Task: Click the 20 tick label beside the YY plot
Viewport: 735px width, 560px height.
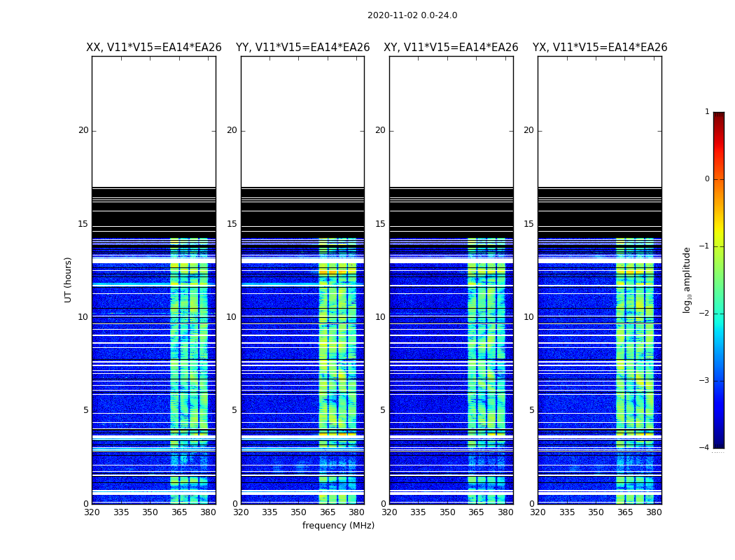Action: (x=232, y=130)
